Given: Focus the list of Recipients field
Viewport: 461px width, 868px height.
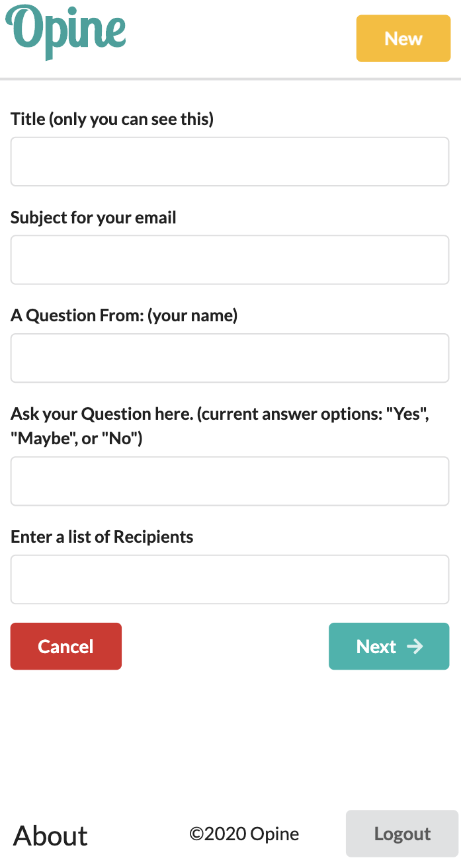Looking at the screenshot, I should point(230,579).
